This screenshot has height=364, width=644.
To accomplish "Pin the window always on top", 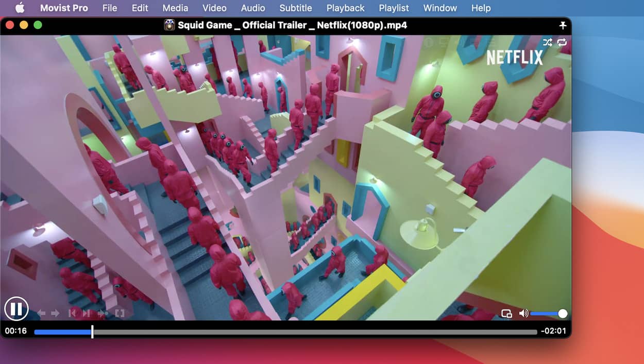I will click(563, 25).
